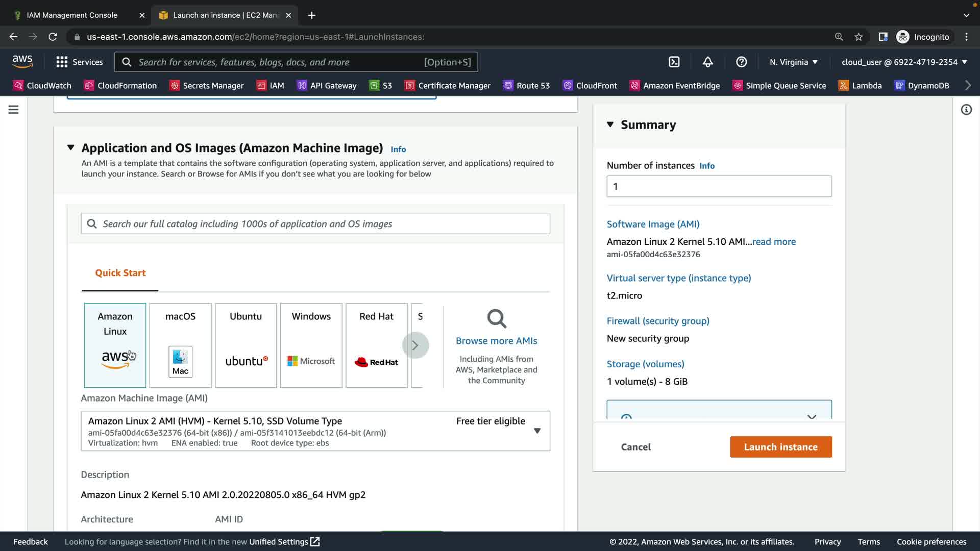This screenshot has height=551, width=980.
Task: Click the Launch instance button
Action: [x=780, y=447]
